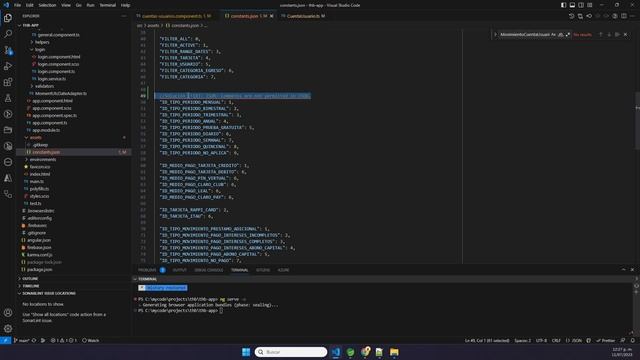This screenshot has height=360, width=640.
Task: Collapse the login folder
Action: pos(40,49)
